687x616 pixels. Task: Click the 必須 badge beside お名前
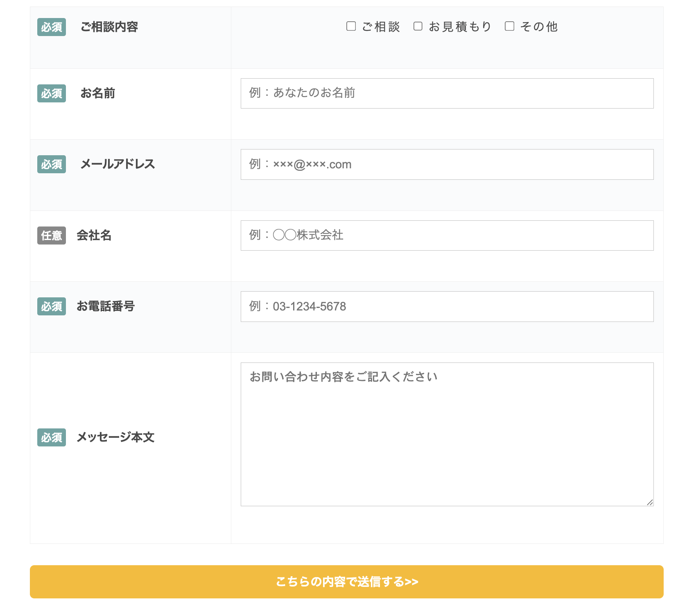[x=52, y=93]
